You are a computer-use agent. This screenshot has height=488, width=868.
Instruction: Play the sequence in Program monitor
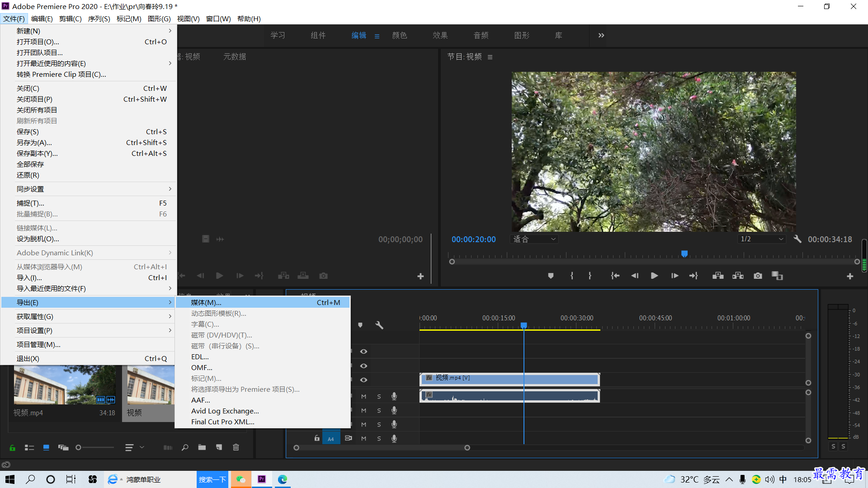[x=654, y=276]
